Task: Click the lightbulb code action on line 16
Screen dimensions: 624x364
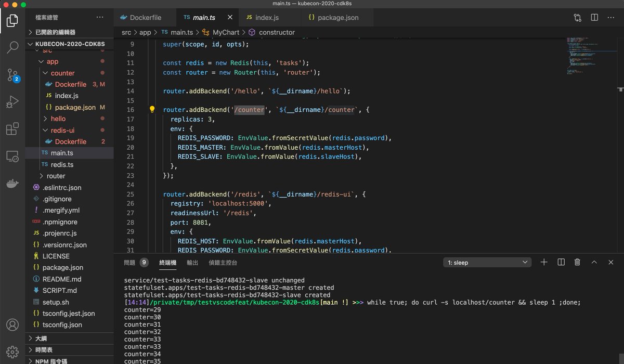Action: 152,110
